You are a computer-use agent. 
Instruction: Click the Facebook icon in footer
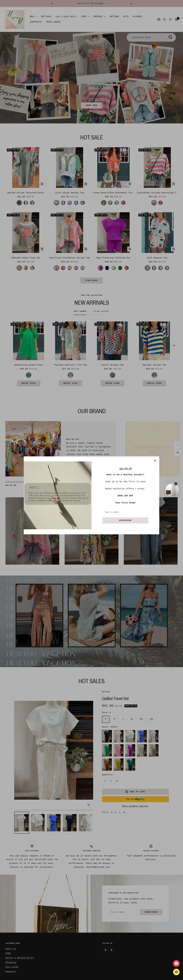coord(106,950)
